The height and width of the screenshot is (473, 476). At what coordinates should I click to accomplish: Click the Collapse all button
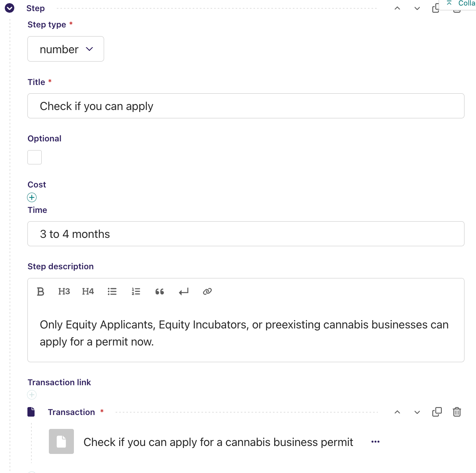(460, 4)
